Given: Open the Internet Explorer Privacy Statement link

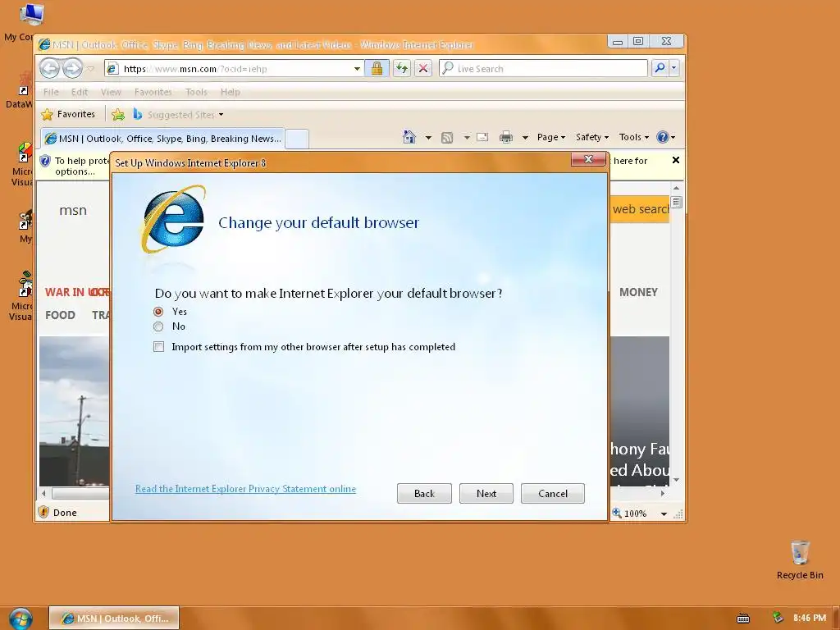Looking at the screenshot, I should click(x=245, y=489).
